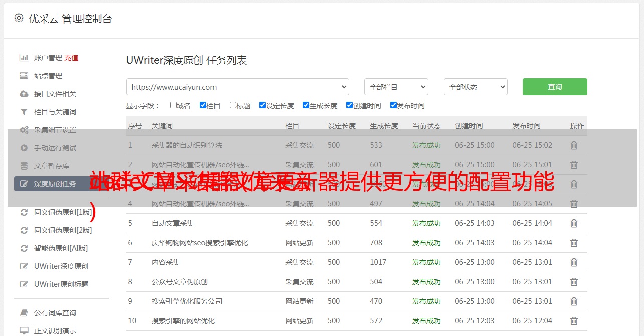Open UWriter深度原创 sidebar link
644x336 pixels.
click(x=61, y=266)
